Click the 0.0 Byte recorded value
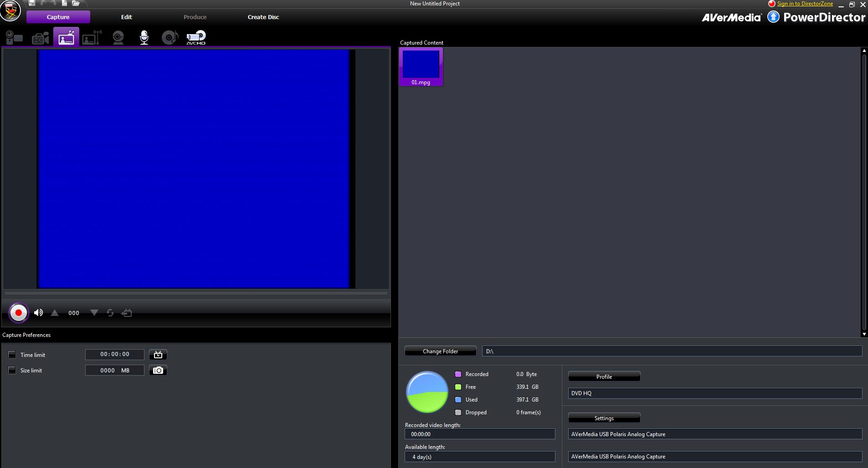 [x=526, y=374]
